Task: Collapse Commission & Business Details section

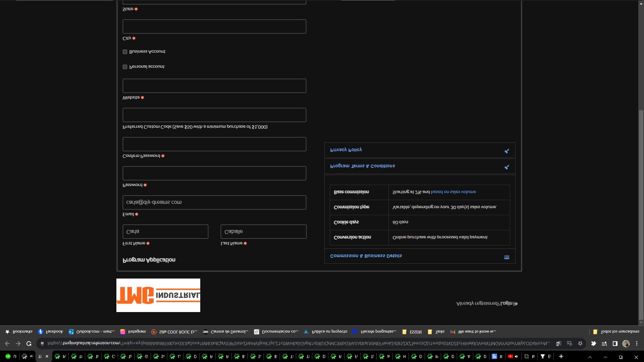Action: [420, 256]
